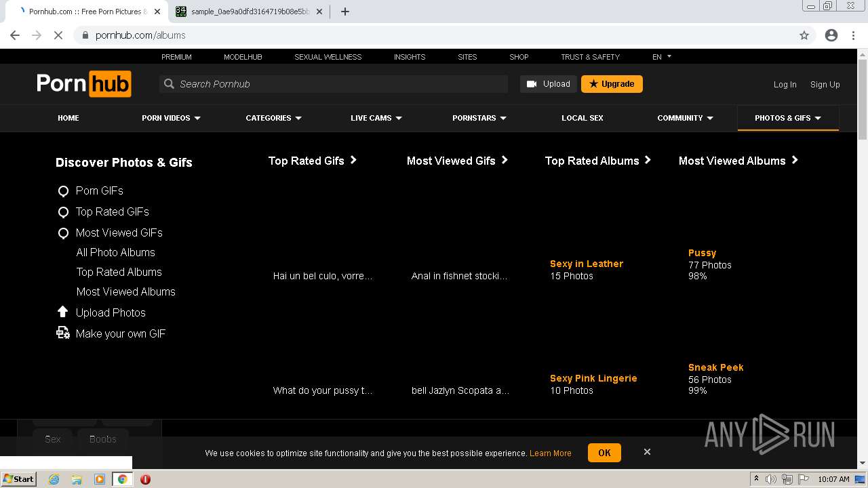The image size is (868, 488).
Task: Click the search magnifier icon
Action: pyautogui.click(x=170, y=84)
